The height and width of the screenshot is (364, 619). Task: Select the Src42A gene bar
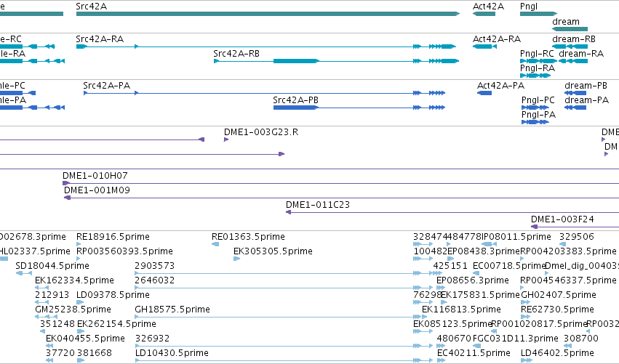point(268,14)
